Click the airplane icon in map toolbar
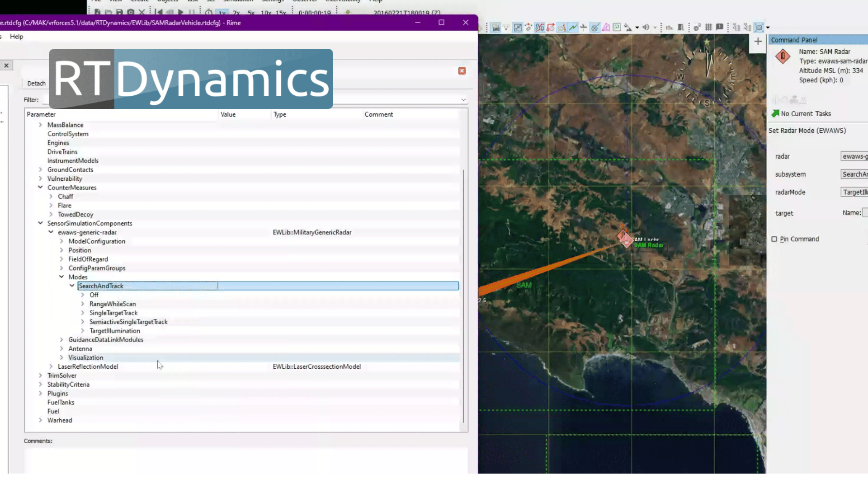The width and height of the screenshot is (868, 488). (584, 27)
